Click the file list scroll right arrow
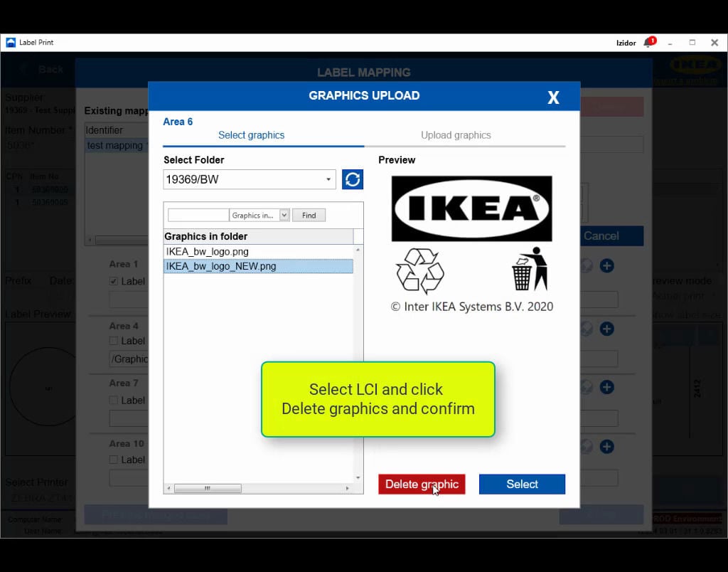Image resolution: width=728 pixels, height=572 pixels. (347, 488)
